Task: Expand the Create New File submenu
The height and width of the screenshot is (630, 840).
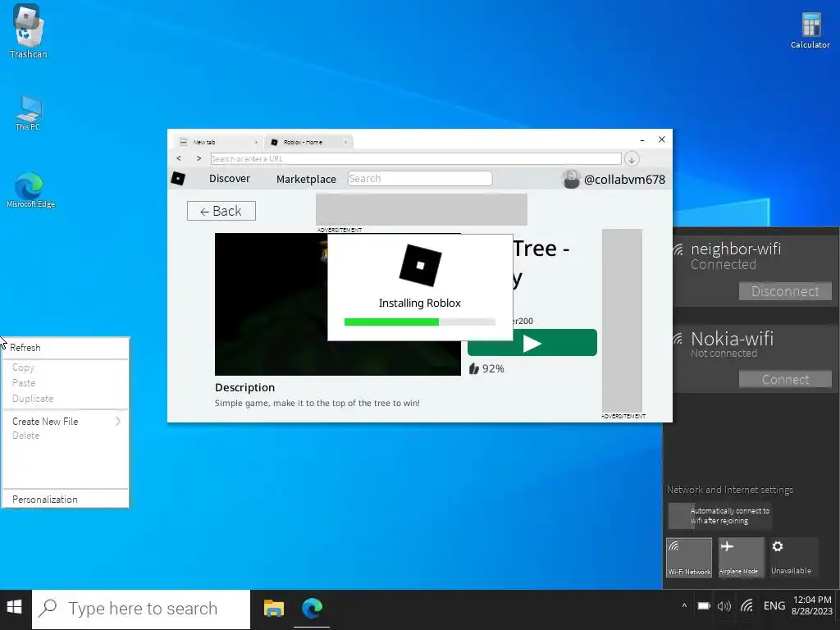Action: click(66, 422)
